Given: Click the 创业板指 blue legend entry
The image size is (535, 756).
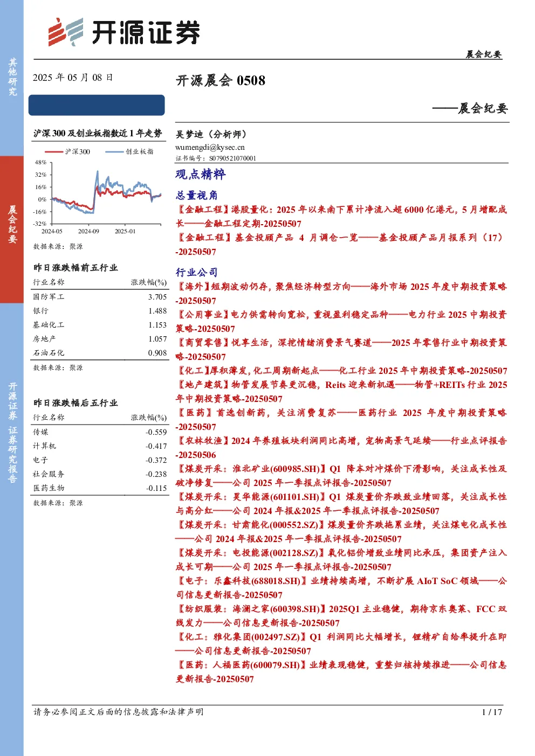Looking at the screenshot, I should click(x=129, y=152).
